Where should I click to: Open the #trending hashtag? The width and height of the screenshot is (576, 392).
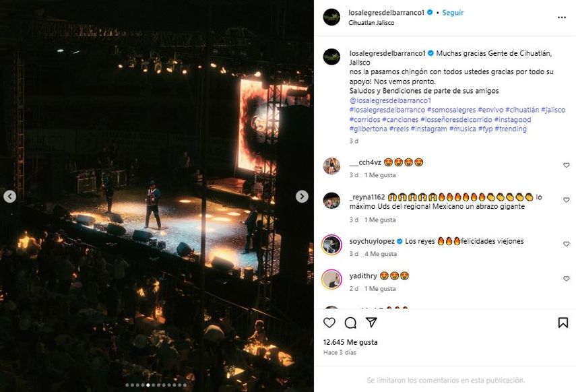pos(511,129)
